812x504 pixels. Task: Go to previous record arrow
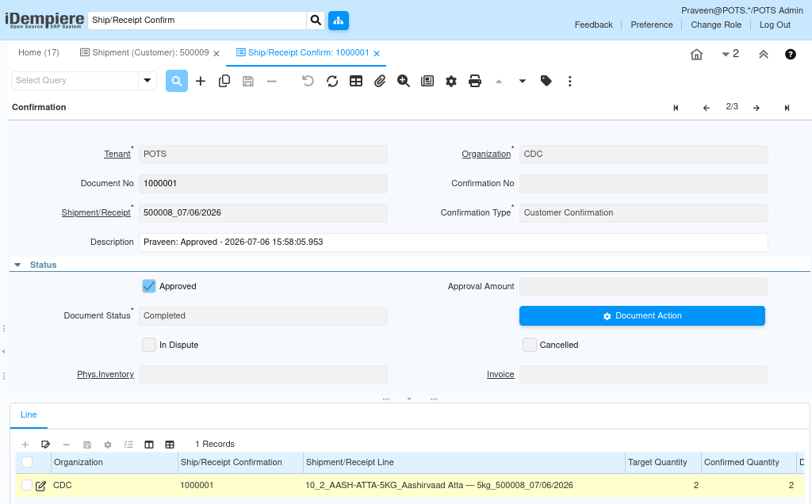click(706, 108)
